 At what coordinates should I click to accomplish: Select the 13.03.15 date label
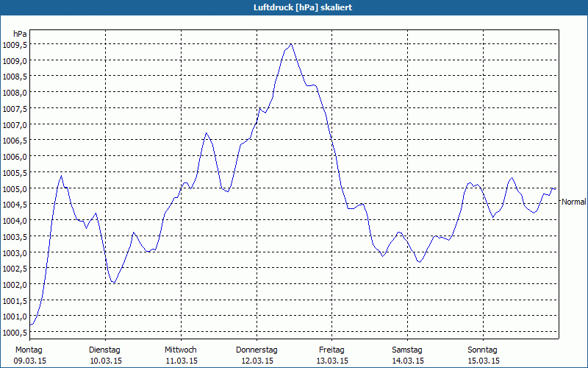click(x=332, y=361)
